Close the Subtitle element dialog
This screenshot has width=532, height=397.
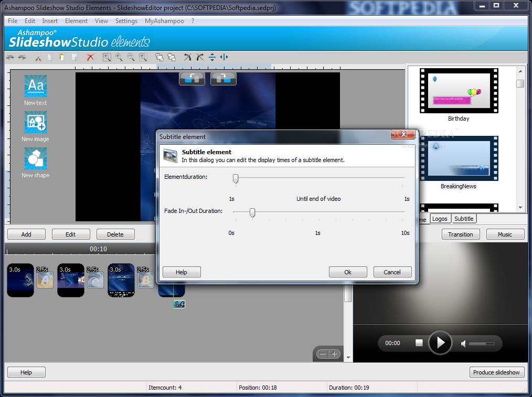click(403, 134)
